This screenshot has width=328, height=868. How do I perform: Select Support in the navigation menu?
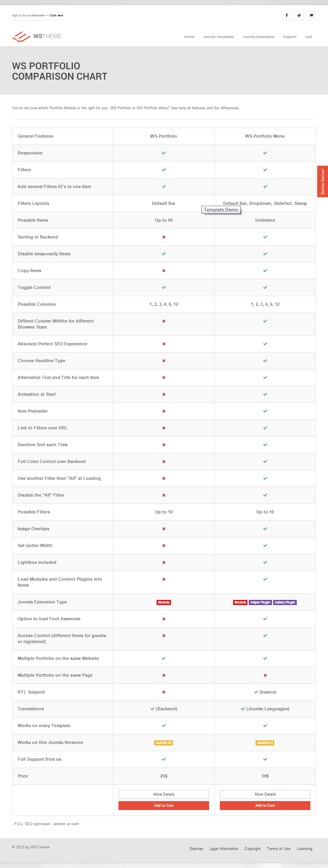tap(290, 37)
